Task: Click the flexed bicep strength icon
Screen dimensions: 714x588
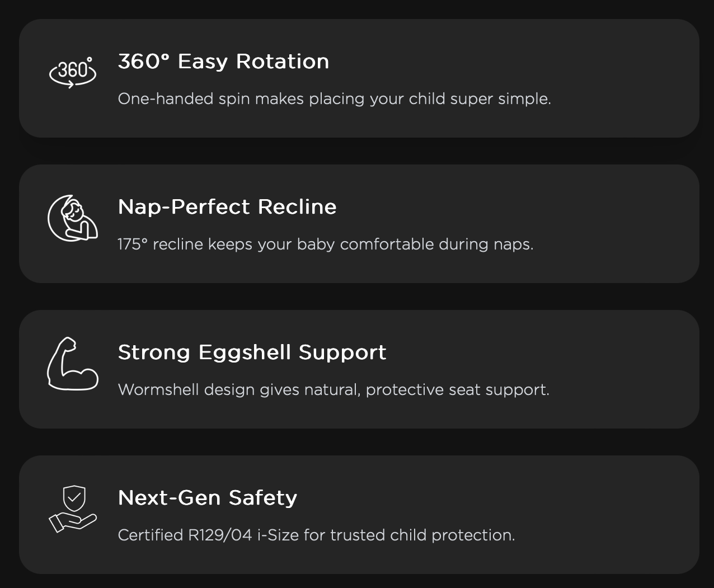Action: pos(72,364)
